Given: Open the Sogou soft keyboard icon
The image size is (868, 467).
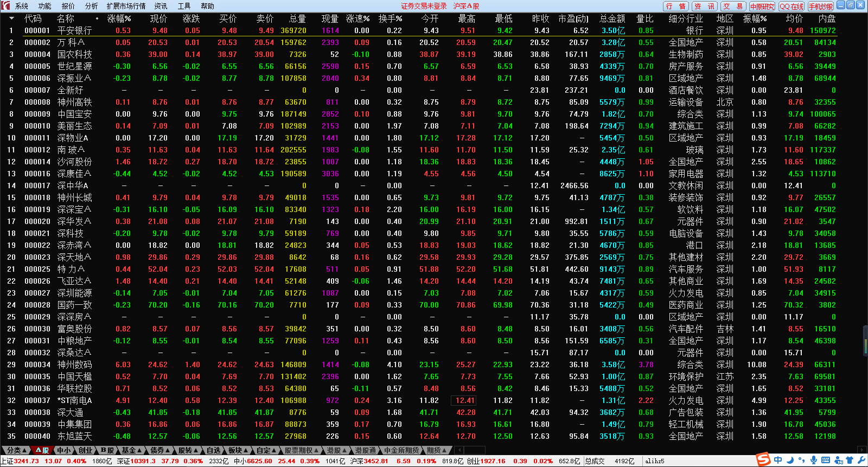Looking at the screenshot, I should pos(826,460).
